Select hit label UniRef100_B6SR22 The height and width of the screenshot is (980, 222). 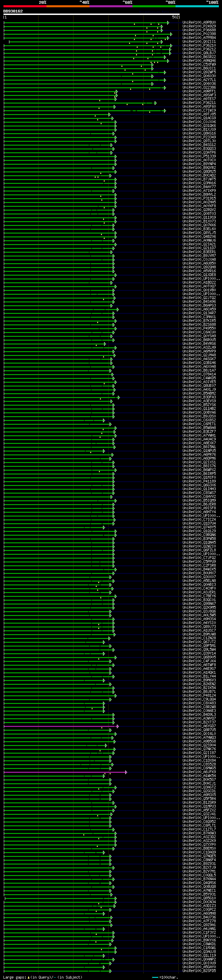click(199, 57)
